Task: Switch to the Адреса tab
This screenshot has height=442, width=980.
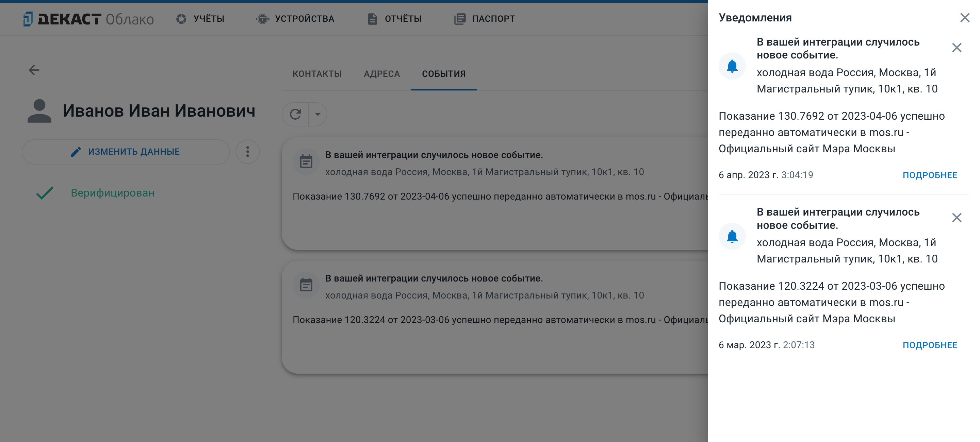Action: pos(381,74)
